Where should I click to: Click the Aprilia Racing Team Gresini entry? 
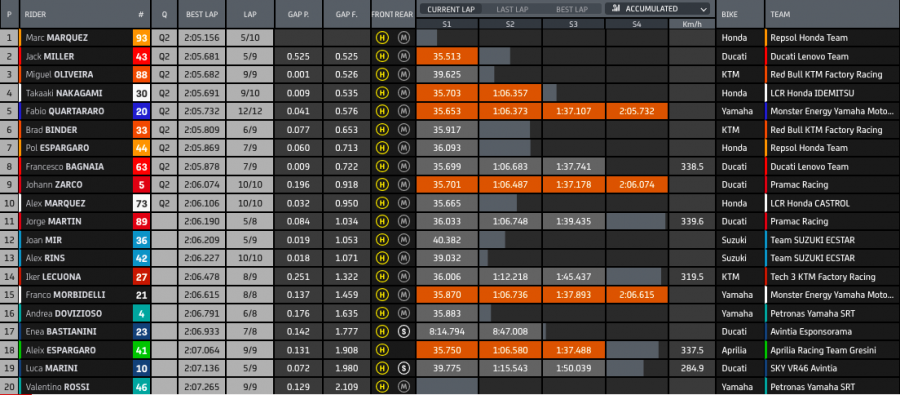(823, 350)
